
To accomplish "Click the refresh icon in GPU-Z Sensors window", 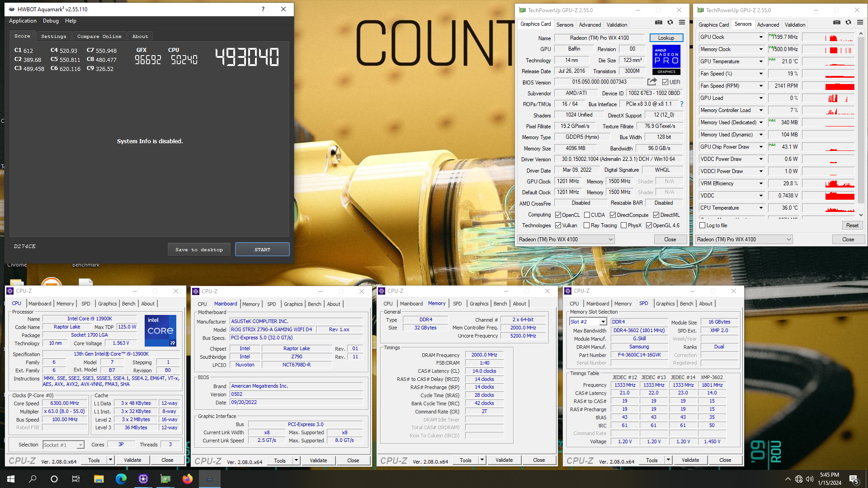I will pos(849,22).
